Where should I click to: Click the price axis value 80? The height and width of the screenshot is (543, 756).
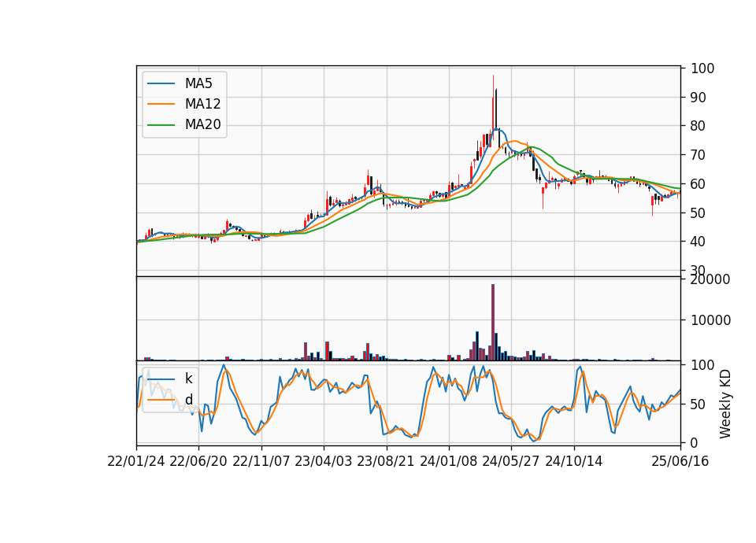coord(699,126)
